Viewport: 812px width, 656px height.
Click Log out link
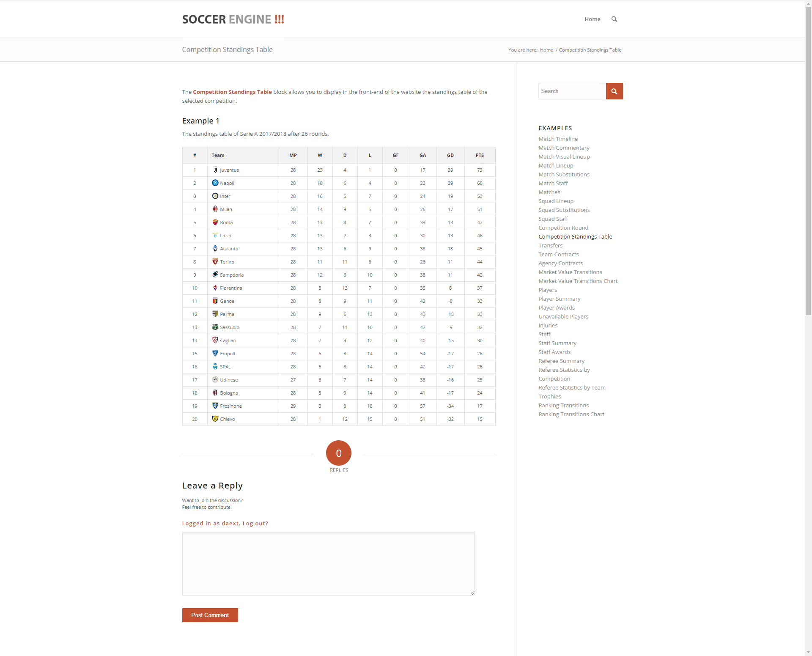(x=255, y=523)
